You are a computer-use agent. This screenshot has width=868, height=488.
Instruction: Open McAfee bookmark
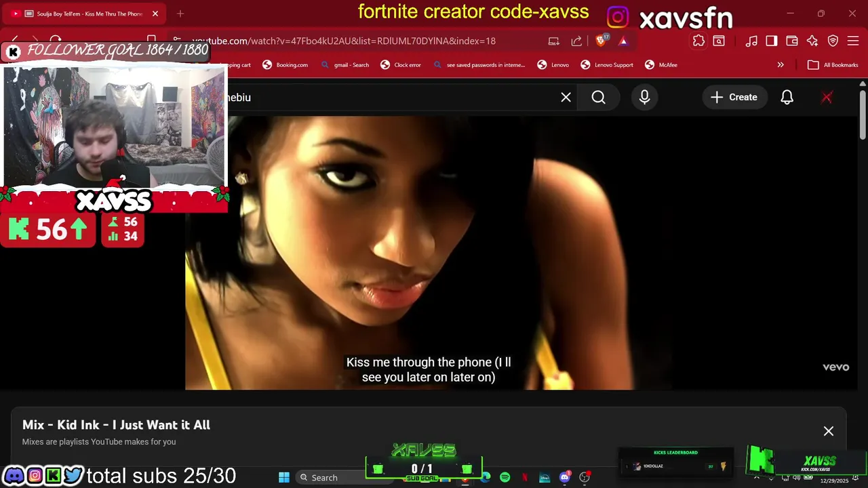click(x=661, y=65)
